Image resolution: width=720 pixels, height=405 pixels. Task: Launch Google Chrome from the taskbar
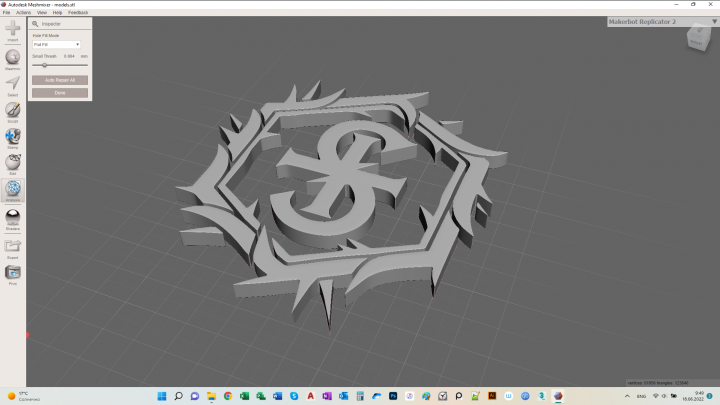click(228, 396)
